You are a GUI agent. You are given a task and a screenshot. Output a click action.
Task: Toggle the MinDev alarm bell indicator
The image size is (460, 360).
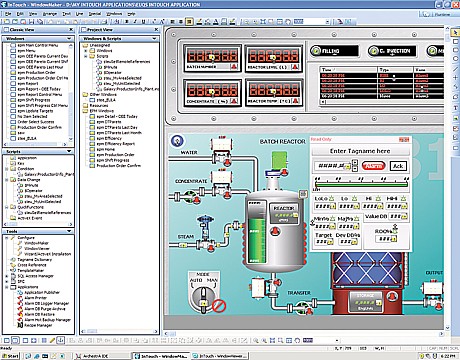pos(332,219)
